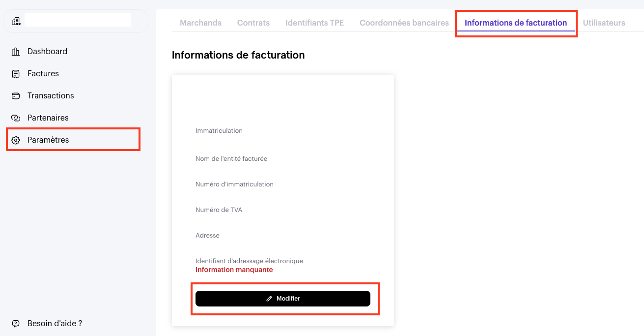Click the question mark icon beside Besoin d'aide

pyautogui.click(x=16, y=324)
